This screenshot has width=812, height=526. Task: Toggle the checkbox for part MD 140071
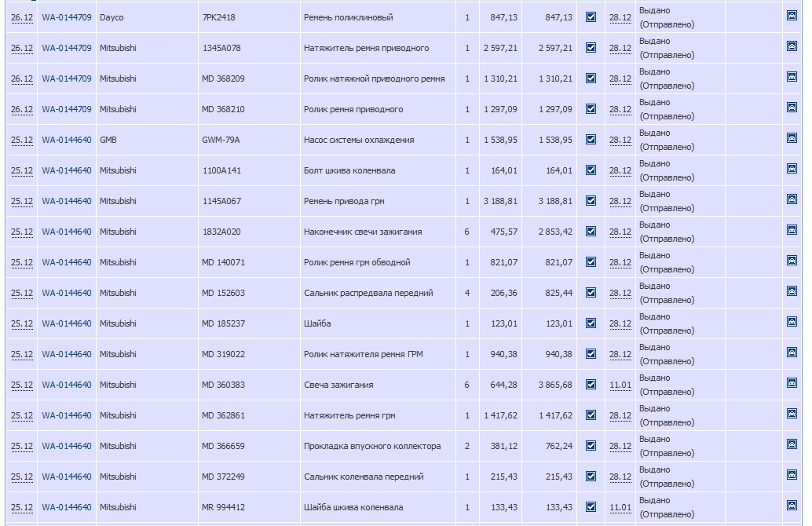pos(591,262)
